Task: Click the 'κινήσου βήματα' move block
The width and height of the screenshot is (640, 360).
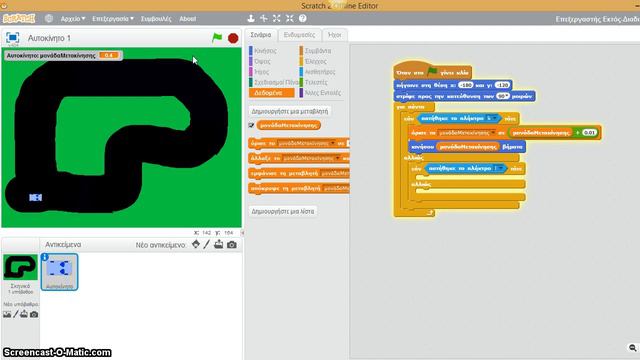Action: pyautogui.click(x=467, y=147)
